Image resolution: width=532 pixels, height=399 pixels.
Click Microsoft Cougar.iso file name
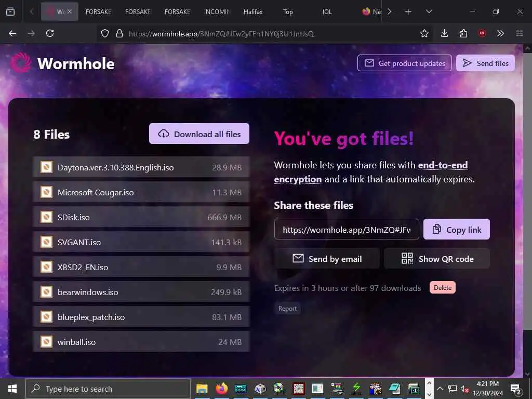click(96, 192)
